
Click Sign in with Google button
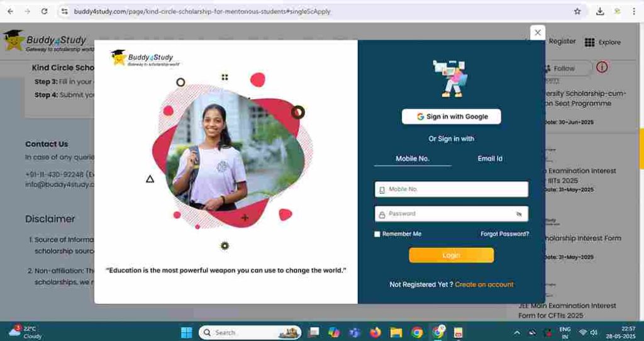[452, 116]
